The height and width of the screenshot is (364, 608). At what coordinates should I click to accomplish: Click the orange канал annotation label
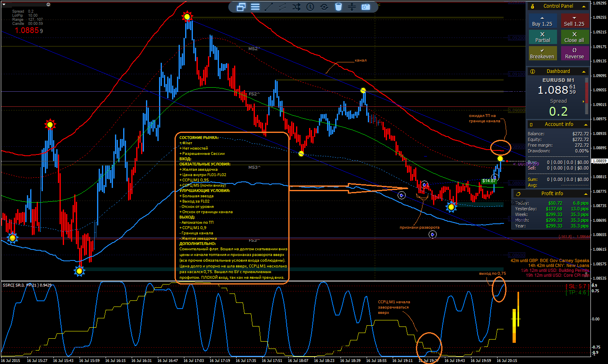click(360, 60)
